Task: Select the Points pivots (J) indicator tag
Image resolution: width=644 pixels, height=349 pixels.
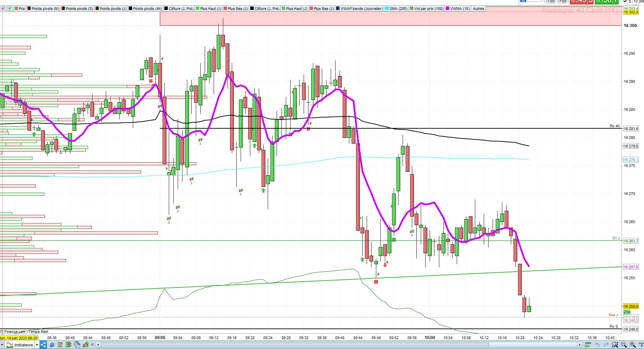Action: 111,8
